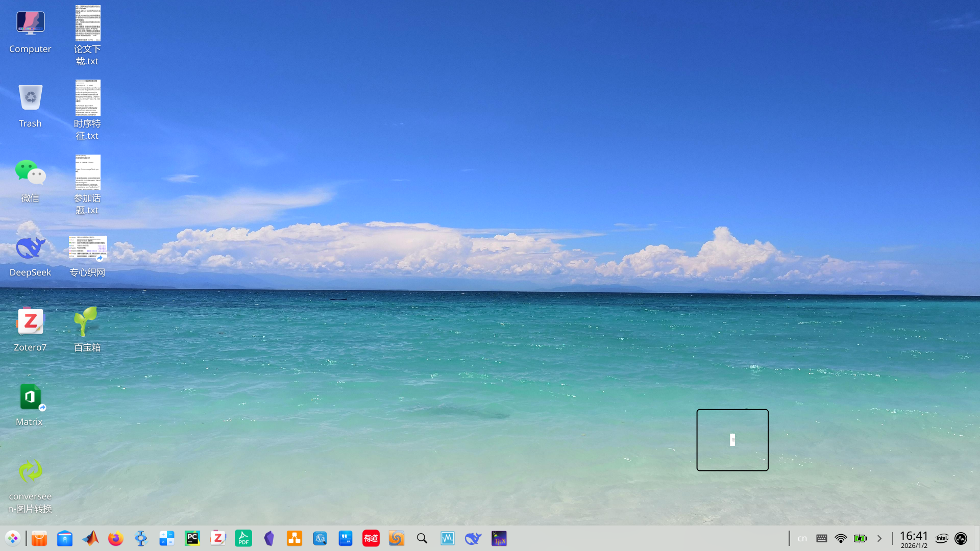Select the 参加话题.txt file

(x=87, y=185)
